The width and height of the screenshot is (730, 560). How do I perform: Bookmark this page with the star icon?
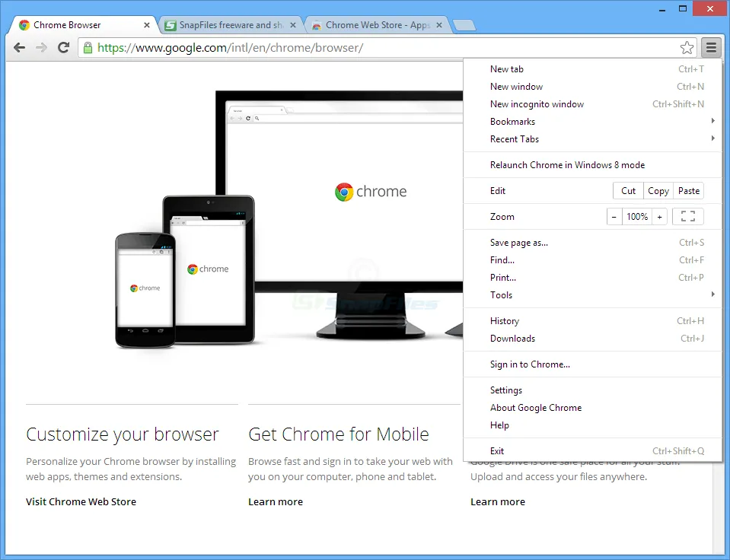(687, 47)
